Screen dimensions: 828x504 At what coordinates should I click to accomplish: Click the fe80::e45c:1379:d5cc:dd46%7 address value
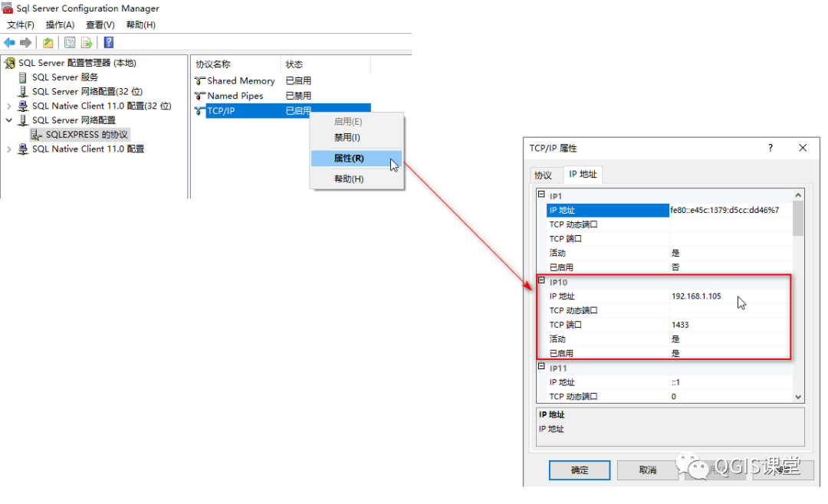(724, 210)
